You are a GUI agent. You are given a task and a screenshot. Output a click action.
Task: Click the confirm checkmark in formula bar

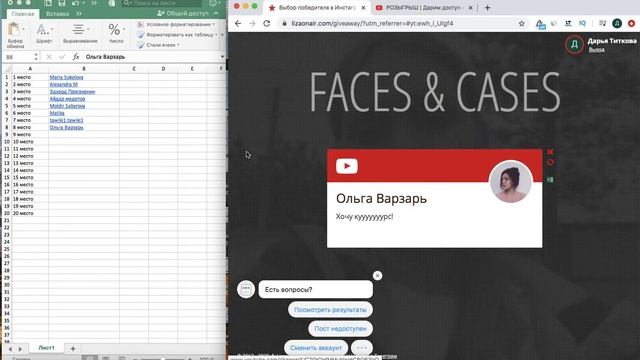coord(62,57)
